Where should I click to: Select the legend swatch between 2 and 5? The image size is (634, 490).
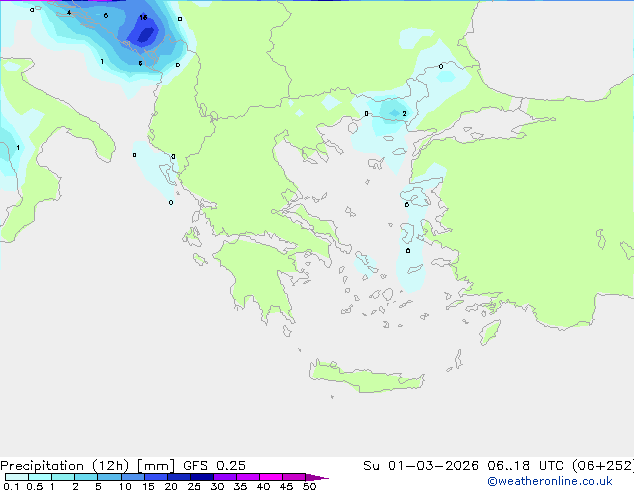click(x=86, y=477)
